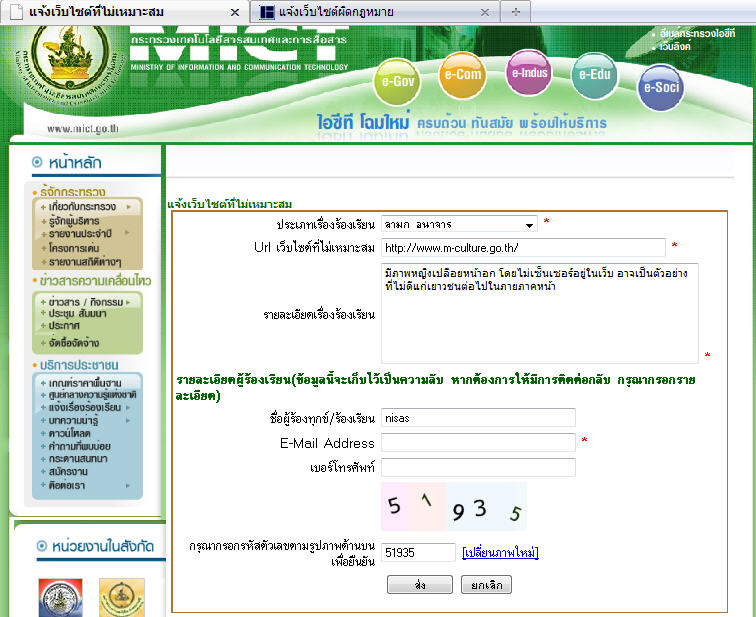This screenshot has width=756, height=617.
Task: Open คำถามที่พบบ่อย menu item
Action: pos(80,446)
